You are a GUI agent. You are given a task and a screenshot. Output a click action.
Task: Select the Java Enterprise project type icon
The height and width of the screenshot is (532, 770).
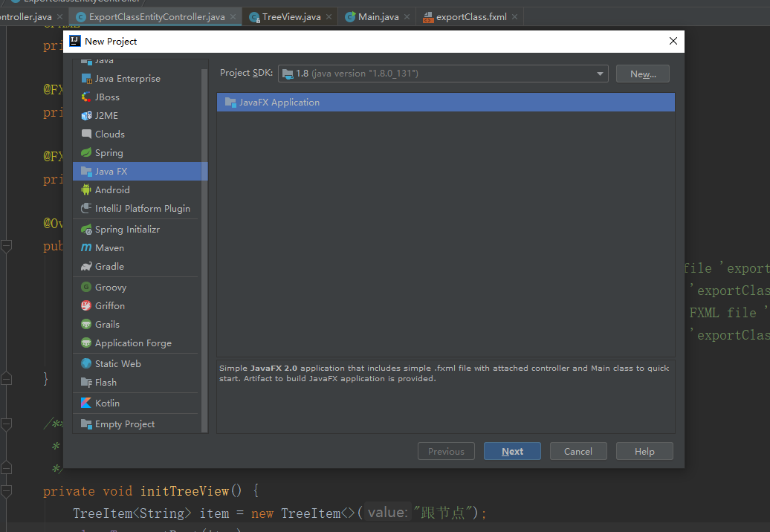click(x=86, y=79)
